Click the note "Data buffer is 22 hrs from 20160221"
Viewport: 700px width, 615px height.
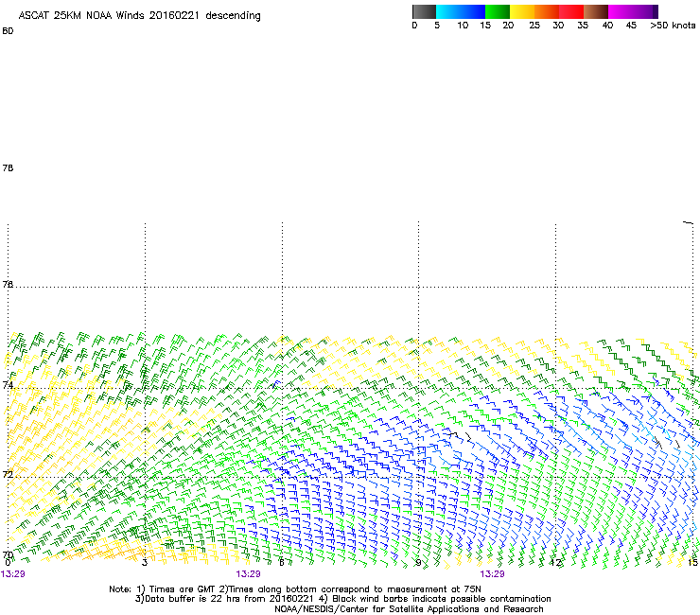pyautogui.click(x=229, y=599)
